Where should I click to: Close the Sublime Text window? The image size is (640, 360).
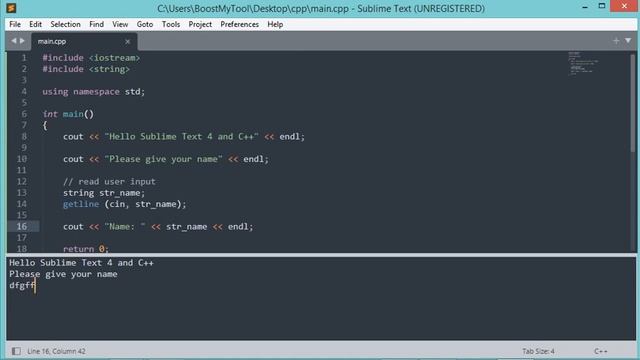coord(624,6)
